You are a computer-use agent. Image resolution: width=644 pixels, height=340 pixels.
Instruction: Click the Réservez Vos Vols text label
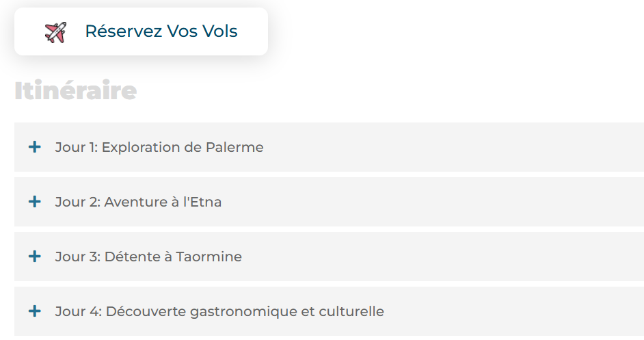(161, 31)
